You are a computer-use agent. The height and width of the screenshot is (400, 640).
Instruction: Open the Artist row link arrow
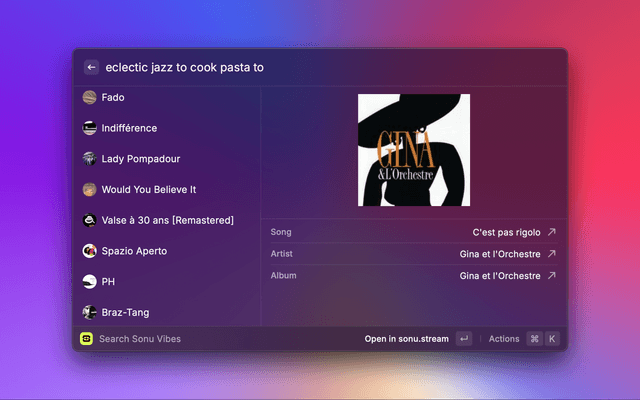tap(551, 254)
